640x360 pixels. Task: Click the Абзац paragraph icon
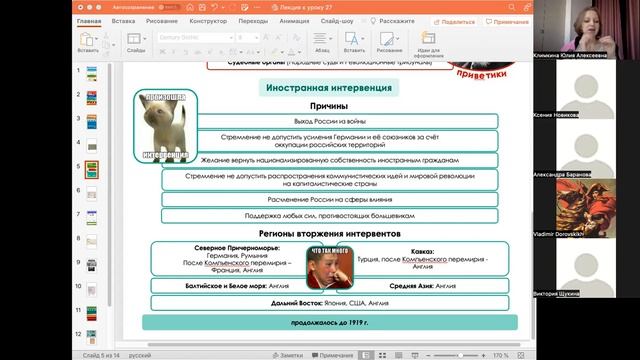[319, 38]
